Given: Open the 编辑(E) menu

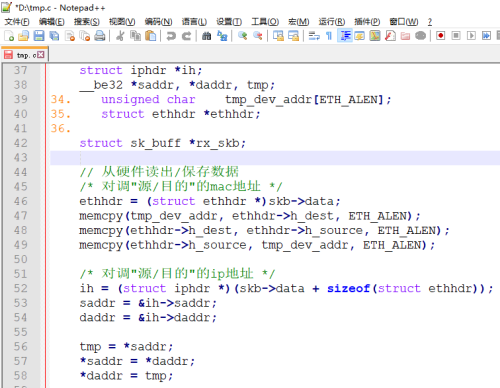Looking at the screenshot, I should 52,22.
